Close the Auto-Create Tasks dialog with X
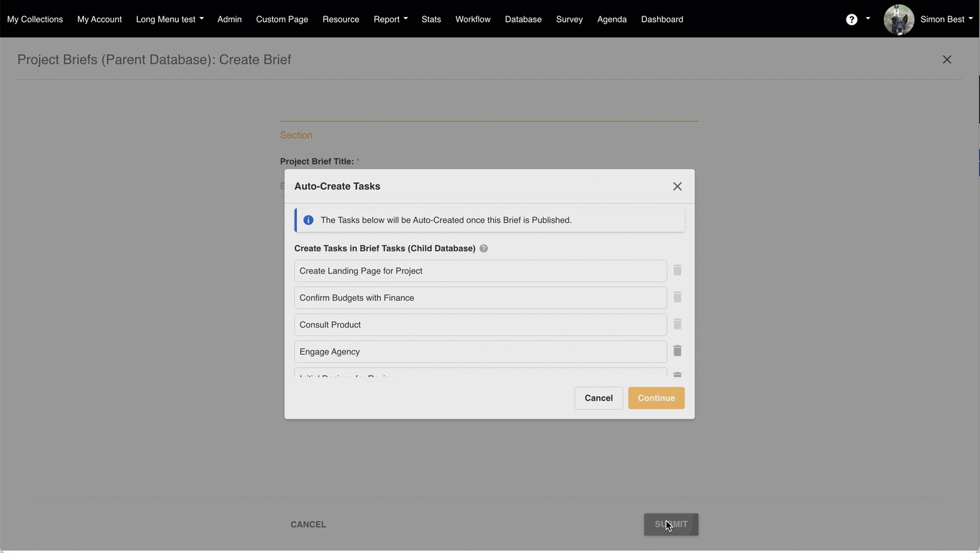The image size is (980, 553). 677,186
